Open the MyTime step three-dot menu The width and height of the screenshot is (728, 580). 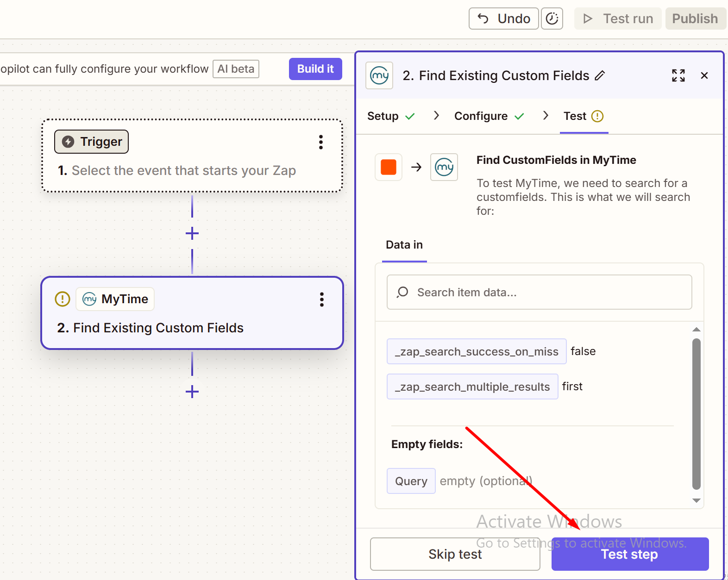pos(322,299)
